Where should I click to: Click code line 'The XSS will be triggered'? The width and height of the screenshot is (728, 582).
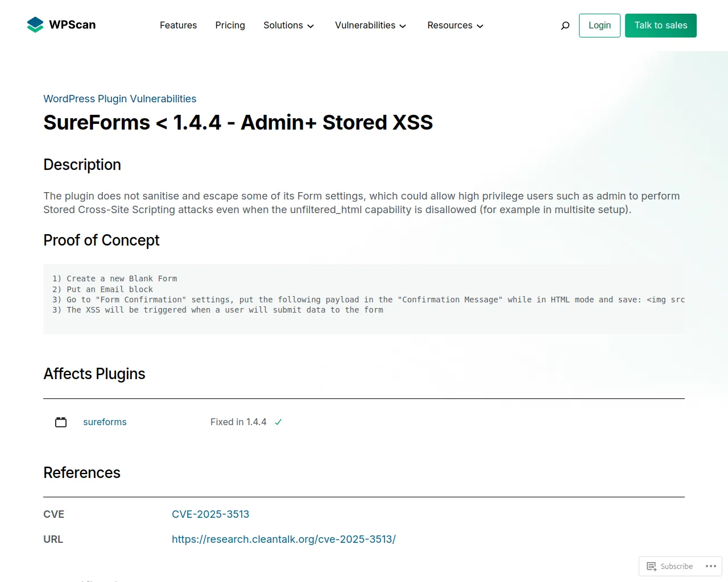pyautogui.click(x=218, y=310)
